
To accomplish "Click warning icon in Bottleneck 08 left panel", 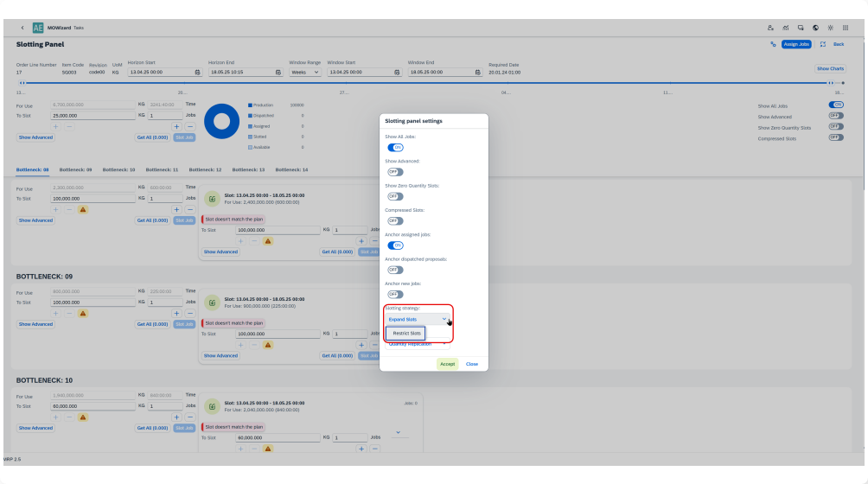I will (x=82, y=210).
